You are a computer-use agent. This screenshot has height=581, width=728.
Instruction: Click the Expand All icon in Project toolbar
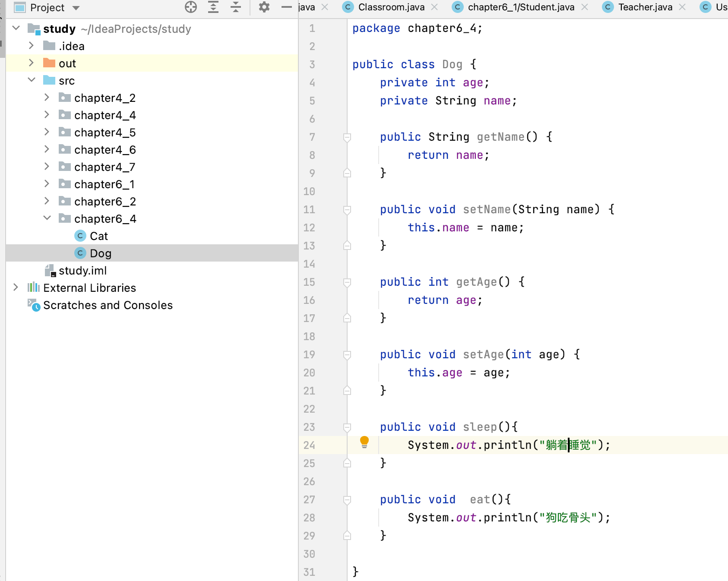pos(213,7)
